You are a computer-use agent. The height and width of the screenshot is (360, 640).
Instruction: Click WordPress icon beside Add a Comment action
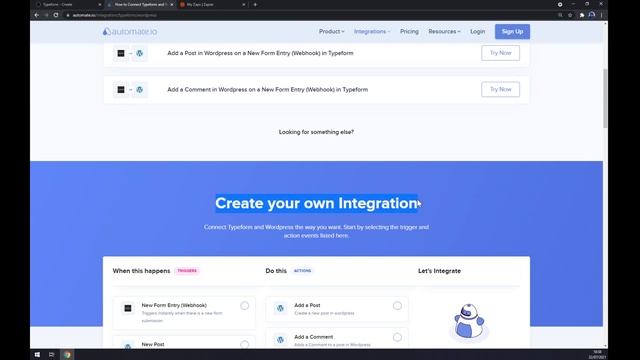[280, 340]
